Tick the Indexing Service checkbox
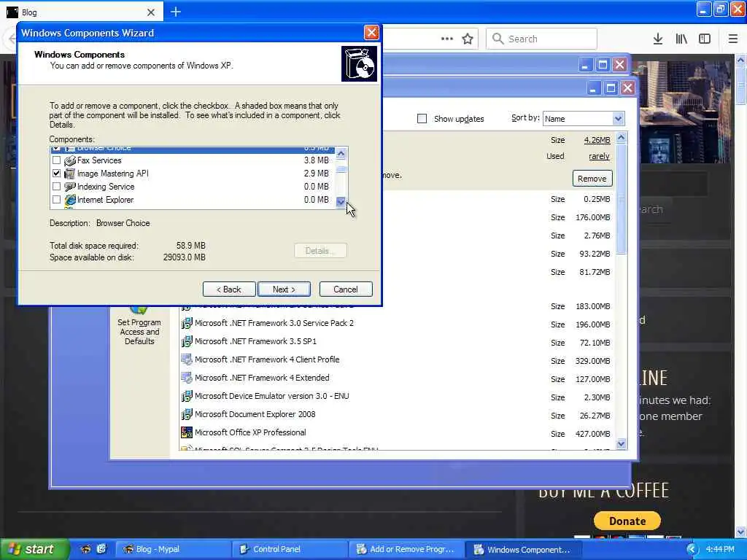The height and width of the screenshot is (560, 747). pyautogui.click(x=57, y=187)
